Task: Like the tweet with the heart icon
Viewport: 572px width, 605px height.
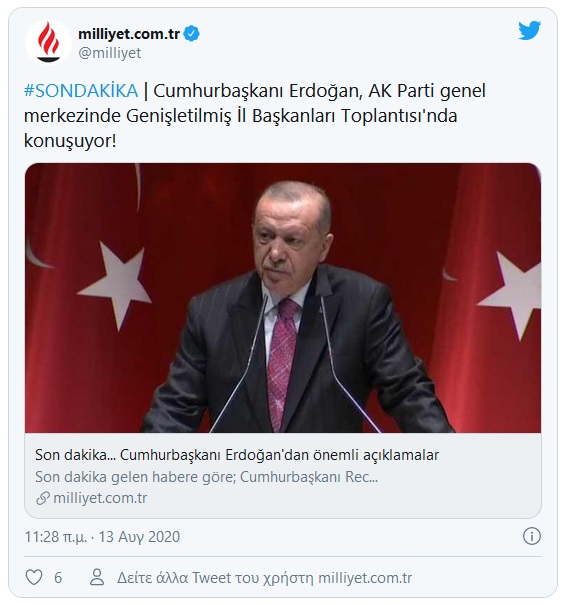Action: (x=34, y=578)
